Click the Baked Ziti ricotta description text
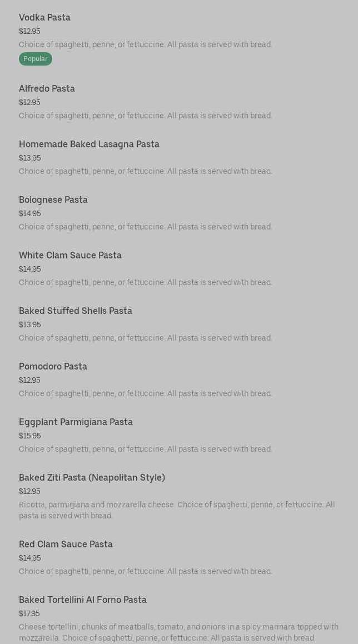Image resolution: width=358 pixels, height=644 pixels. [177, 510]
